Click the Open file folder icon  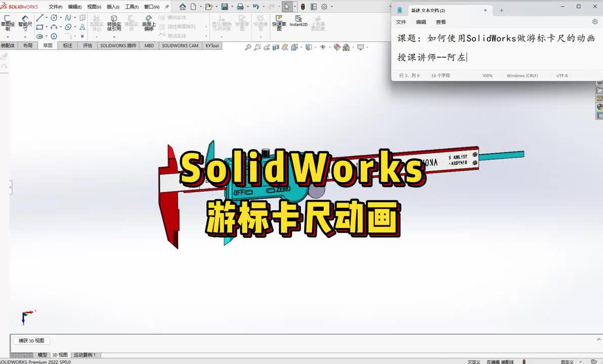pyautogui.click(x=208, y=7)
